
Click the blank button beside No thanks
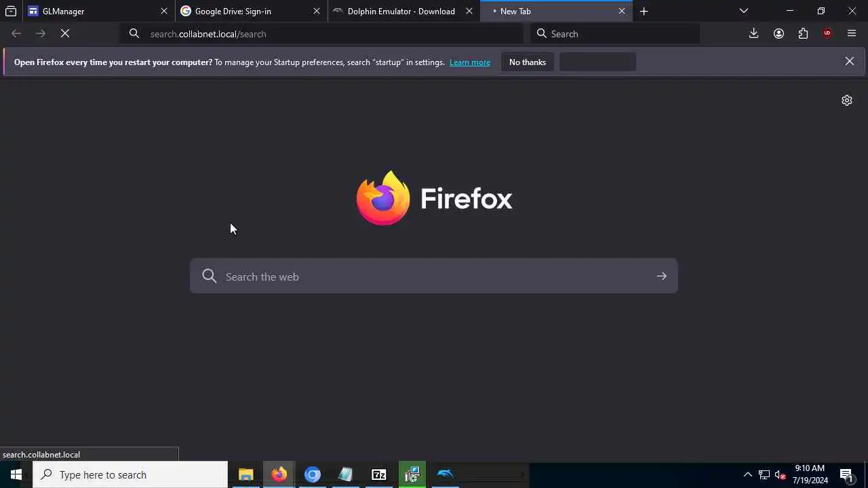[x=597, y=62]
